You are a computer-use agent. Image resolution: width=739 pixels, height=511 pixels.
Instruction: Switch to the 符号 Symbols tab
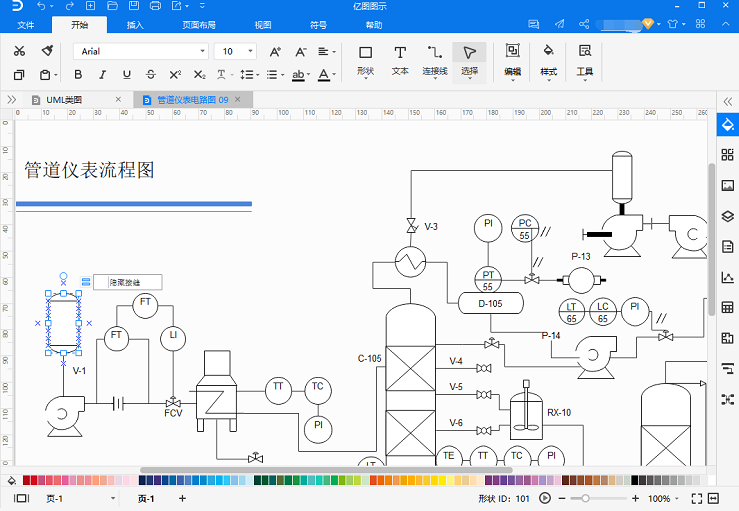click(x=318, y=25)
